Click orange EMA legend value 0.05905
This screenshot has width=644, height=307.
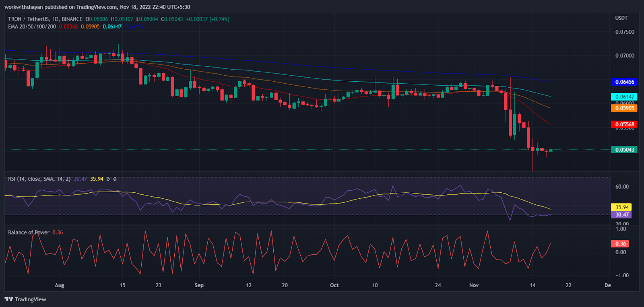coord(90,27)
